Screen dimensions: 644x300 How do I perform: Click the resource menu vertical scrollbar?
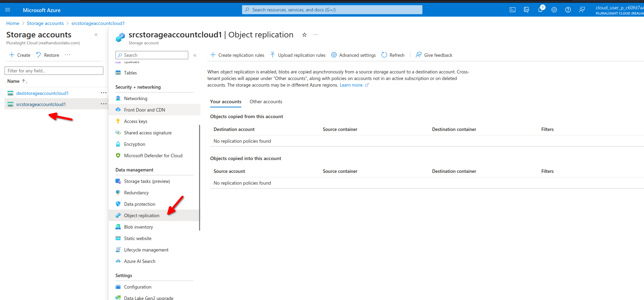(x=199, y=177)
